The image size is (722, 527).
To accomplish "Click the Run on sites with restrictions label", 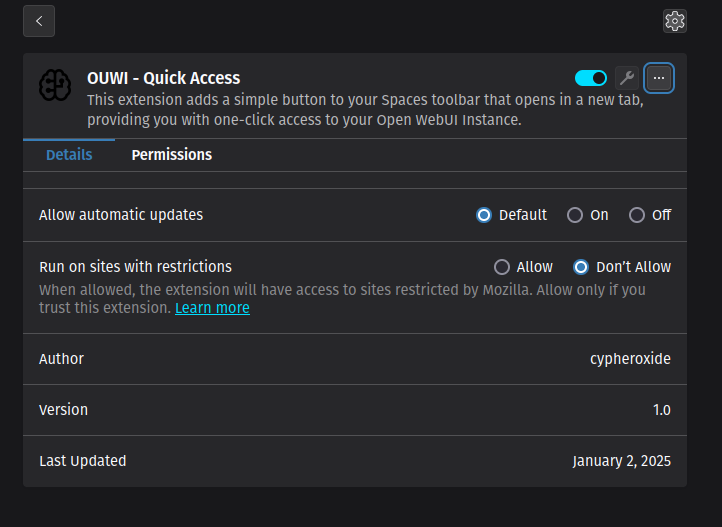I will click(135, 267).
